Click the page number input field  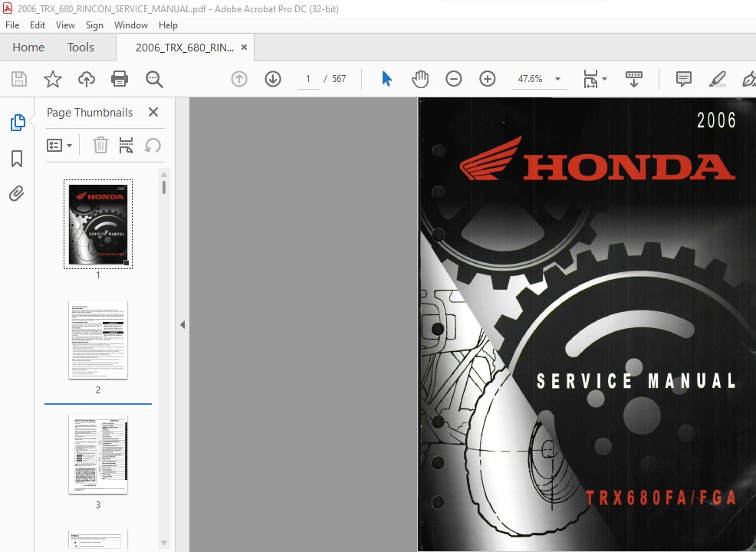[x=307, y=78]
